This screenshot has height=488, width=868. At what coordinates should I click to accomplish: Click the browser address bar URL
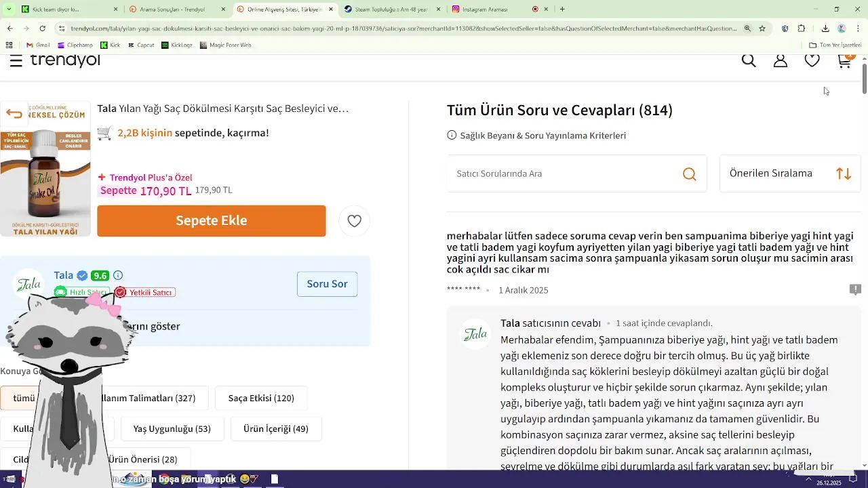403,28
